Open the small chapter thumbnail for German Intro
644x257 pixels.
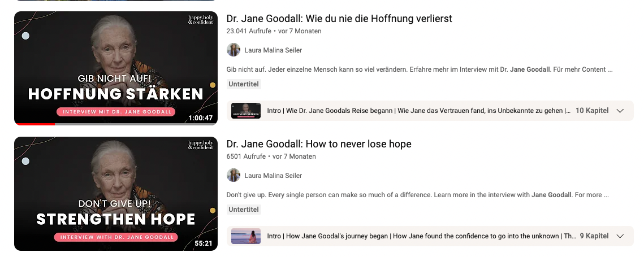tap(246, 111)
